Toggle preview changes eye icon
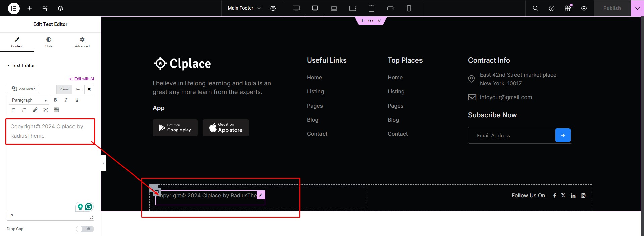The width and height of the screenshot is (644, 236). [584, 8]
